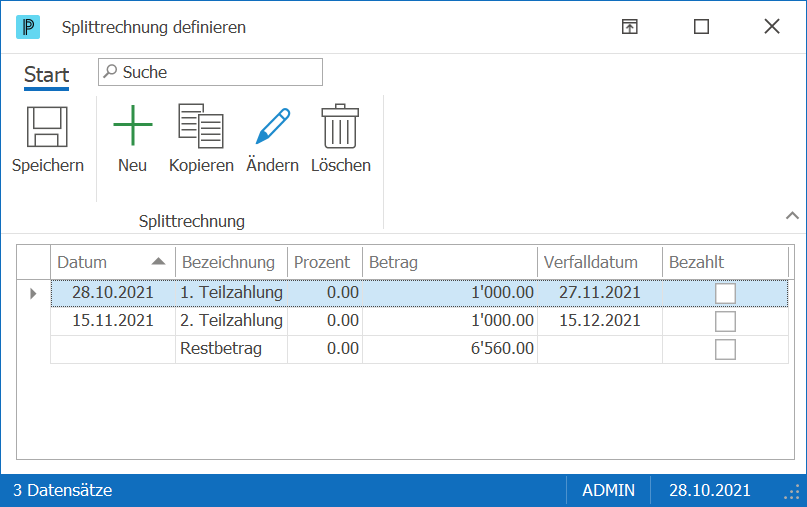Click the application logo in title bar
The image size is (807, 507).
[x=28, y=27]
